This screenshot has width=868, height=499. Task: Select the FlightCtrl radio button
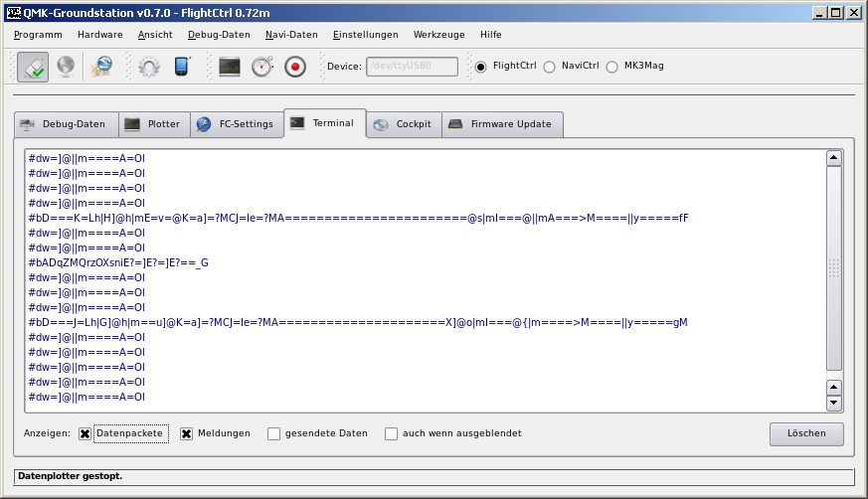click(481, 67)
